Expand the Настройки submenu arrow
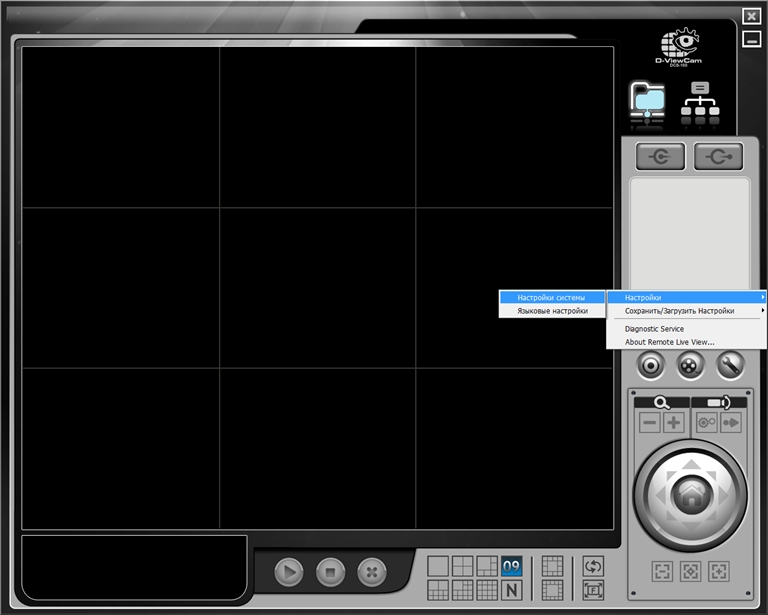768x615 pixels. [x=762, y=297]
